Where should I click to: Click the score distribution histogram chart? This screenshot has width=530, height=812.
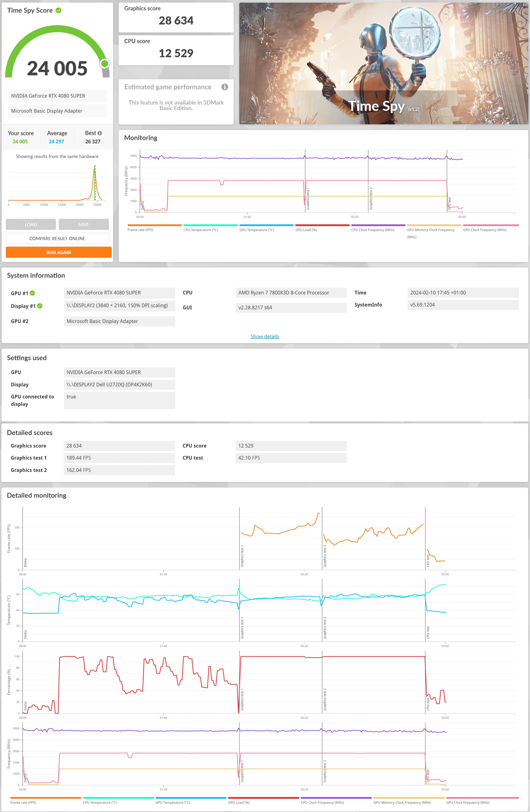[57, 184]
